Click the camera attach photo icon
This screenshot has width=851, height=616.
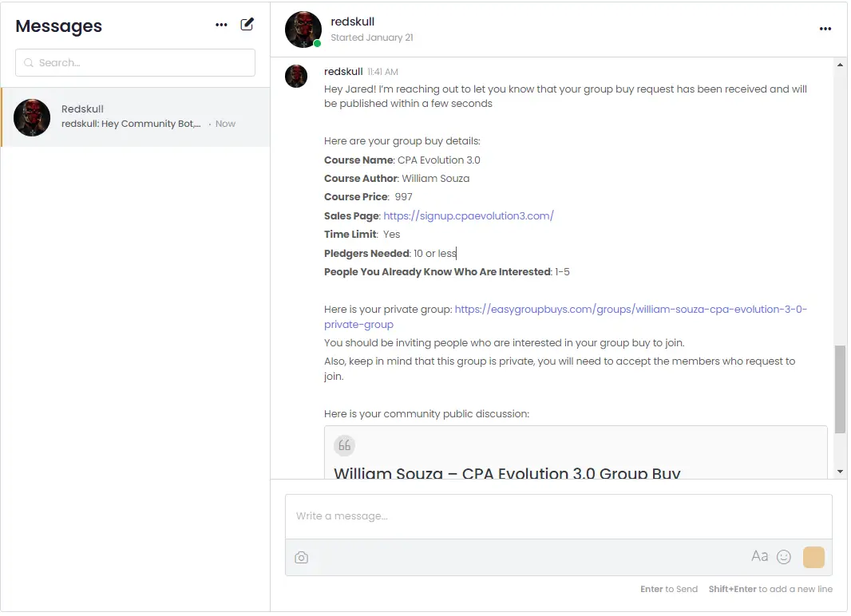(301, 558)
